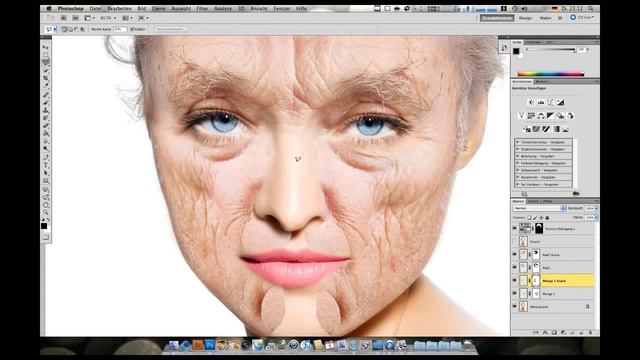Choose 'Add to selection' mode icon
This screenshot has width=640, height=360.
click(x=70, y=29)
